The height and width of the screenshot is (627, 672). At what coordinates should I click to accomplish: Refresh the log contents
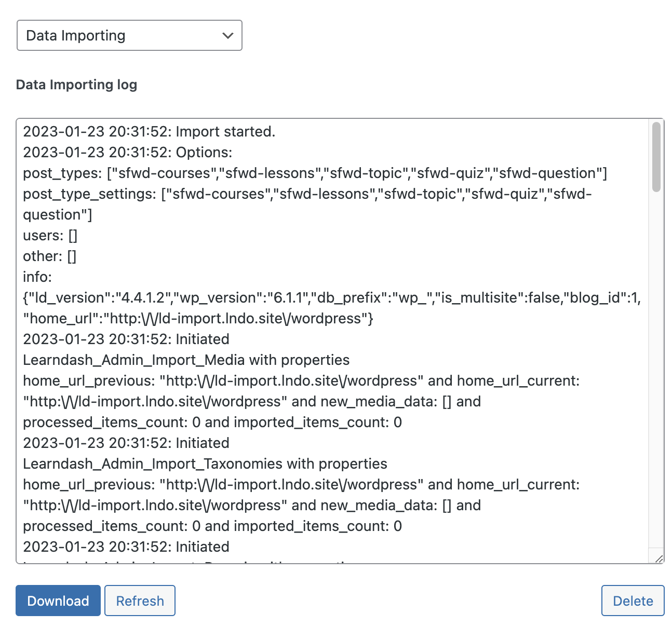[x=140, y=601]
